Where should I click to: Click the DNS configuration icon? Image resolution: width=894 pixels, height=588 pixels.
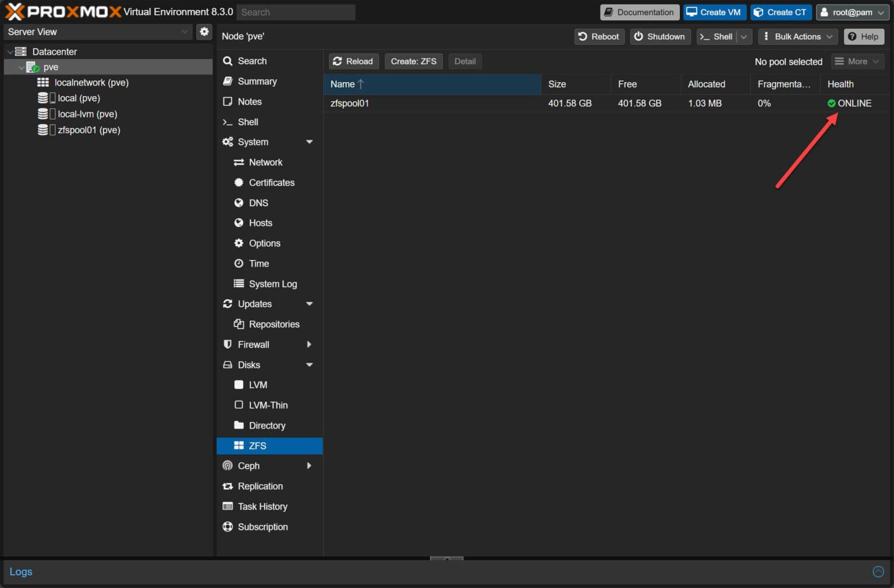pos(239,203)
